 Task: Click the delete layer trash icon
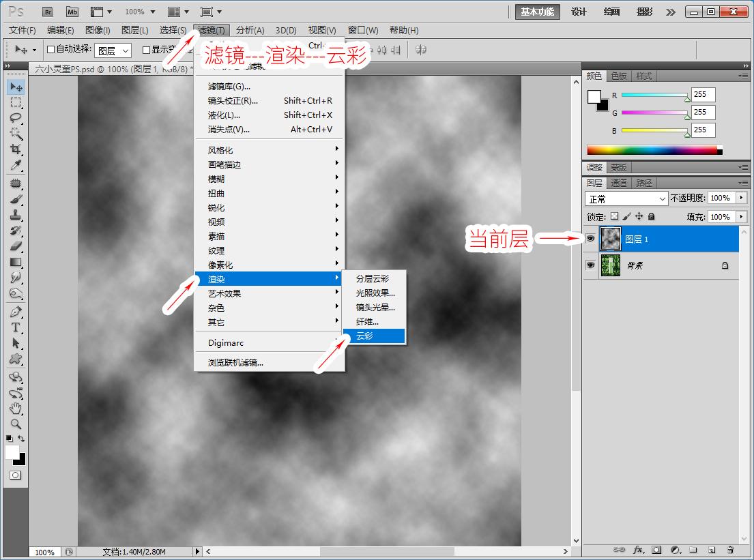[x=729, y=549]
